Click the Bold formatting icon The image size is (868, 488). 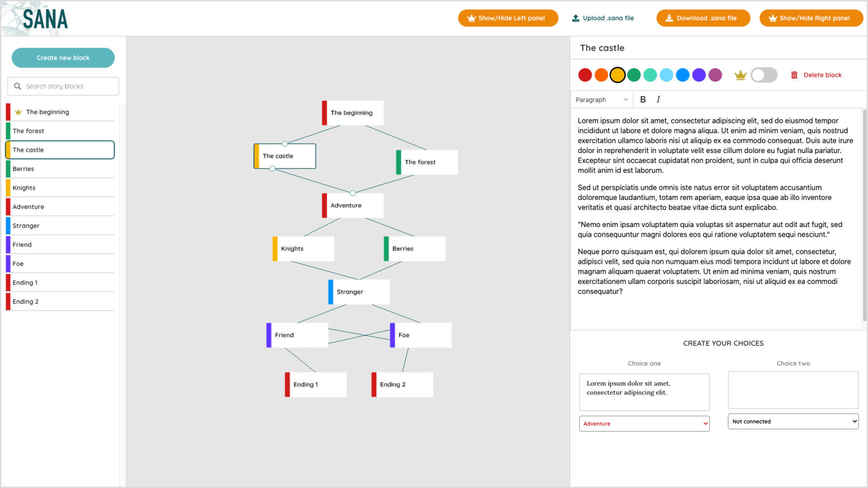643,99
